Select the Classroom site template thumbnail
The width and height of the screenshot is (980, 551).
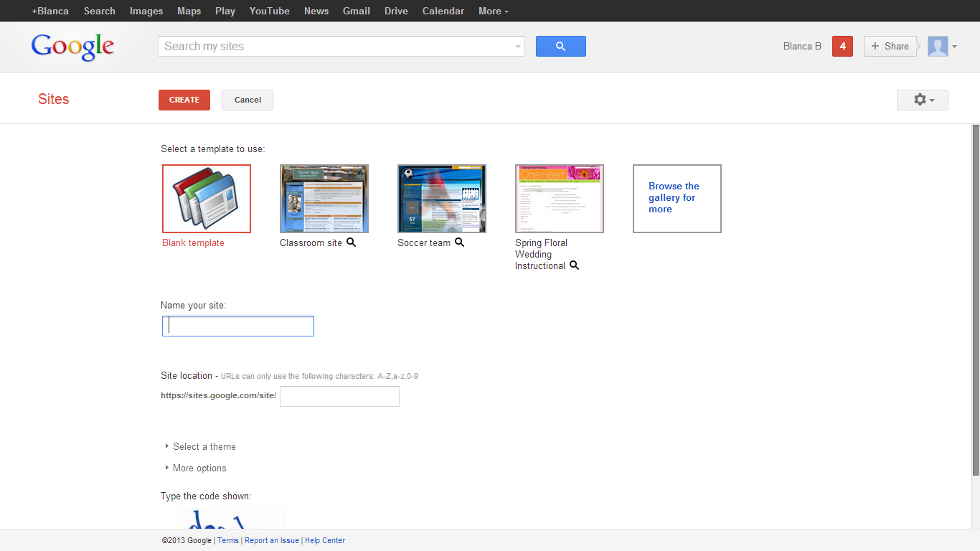click(x=324, y=199)
